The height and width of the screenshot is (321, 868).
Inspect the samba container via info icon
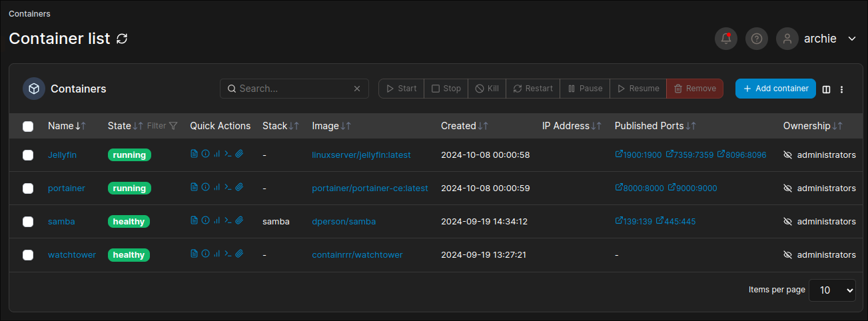(x=205, y=220)
